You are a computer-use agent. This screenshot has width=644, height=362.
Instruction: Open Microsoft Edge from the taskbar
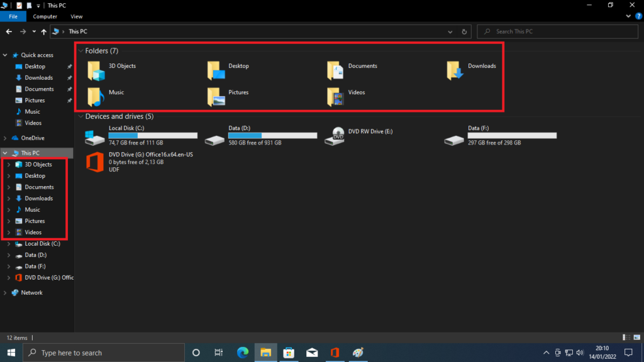coord(243,353)
